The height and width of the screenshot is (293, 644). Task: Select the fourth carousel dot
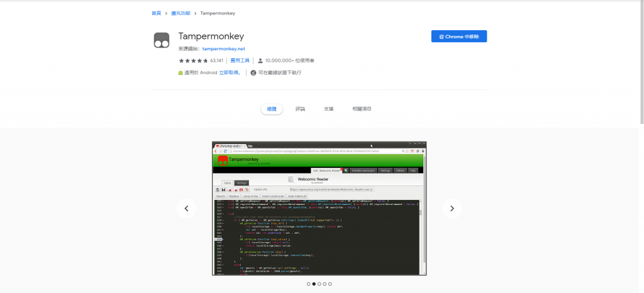coord(325,284)
